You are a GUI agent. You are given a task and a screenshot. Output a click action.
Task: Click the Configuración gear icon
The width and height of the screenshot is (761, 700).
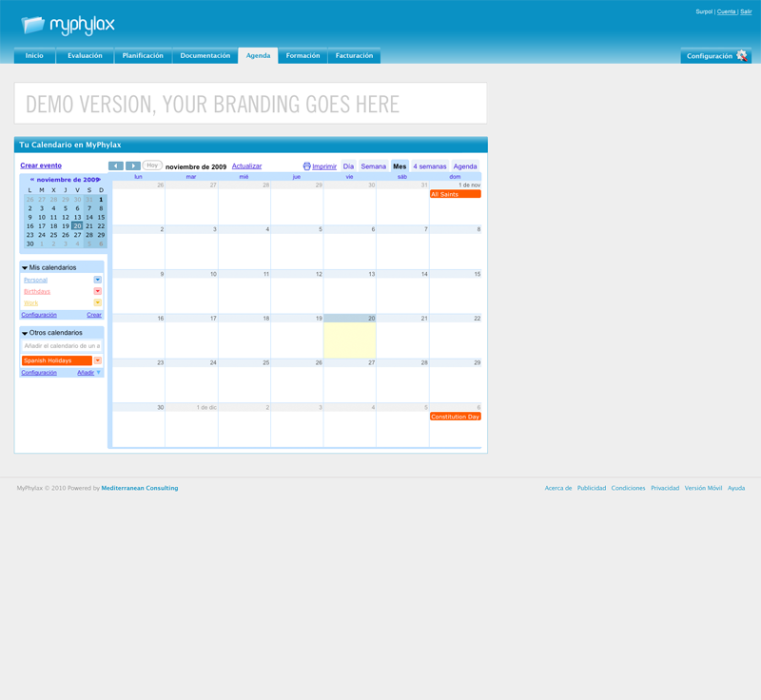click(742, 56)
